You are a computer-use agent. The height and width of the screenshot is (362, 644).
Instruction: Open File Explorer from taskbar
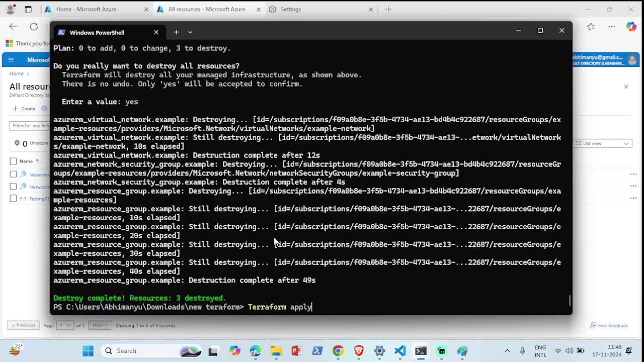(x=276, y=351)
